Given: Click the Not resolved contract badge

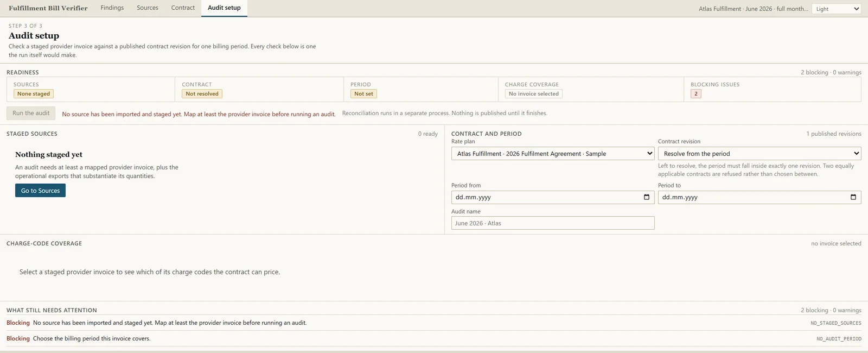Looking at the screenshot, I should tap(202, 94).
